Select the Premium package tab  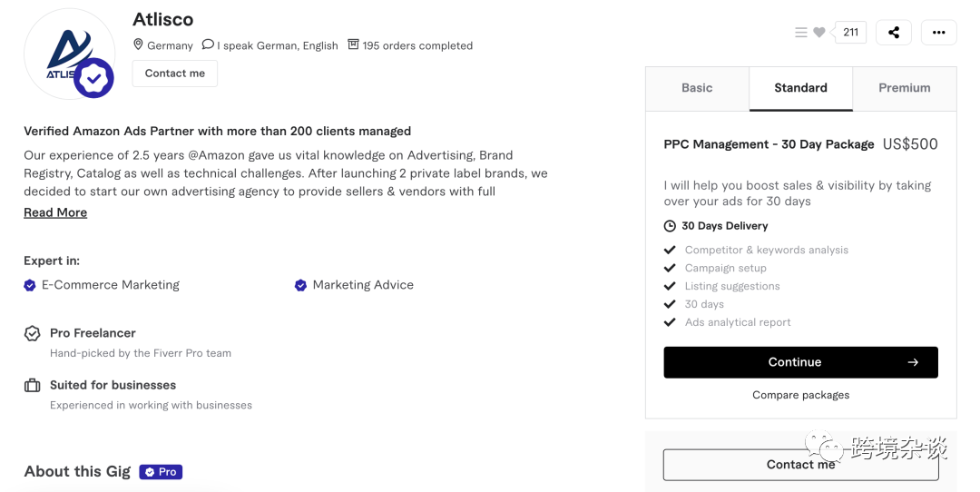[904, 88]
